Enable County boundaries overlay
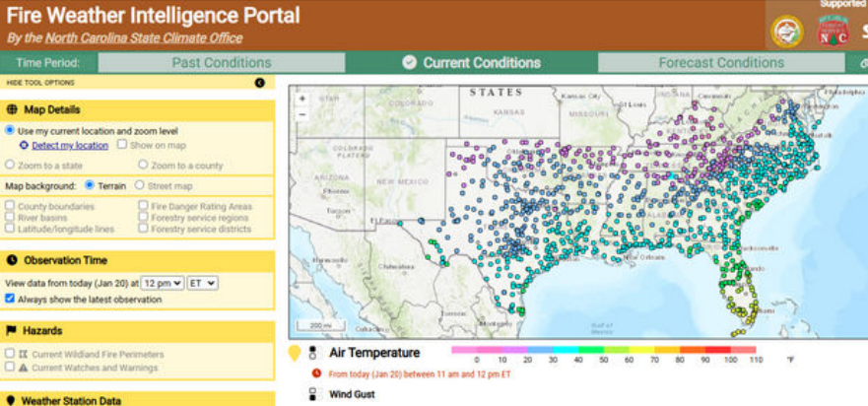 [x=10, y=206]
